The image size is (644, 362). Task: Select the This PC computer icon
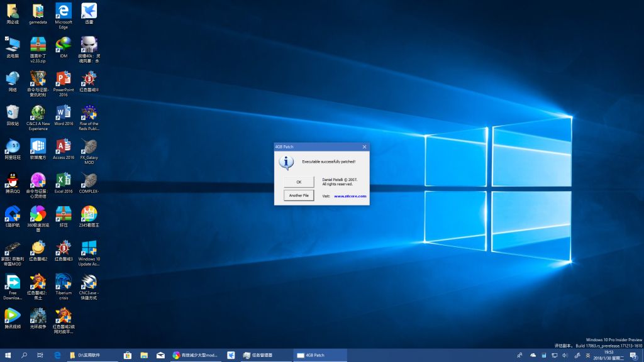[13, 48]
